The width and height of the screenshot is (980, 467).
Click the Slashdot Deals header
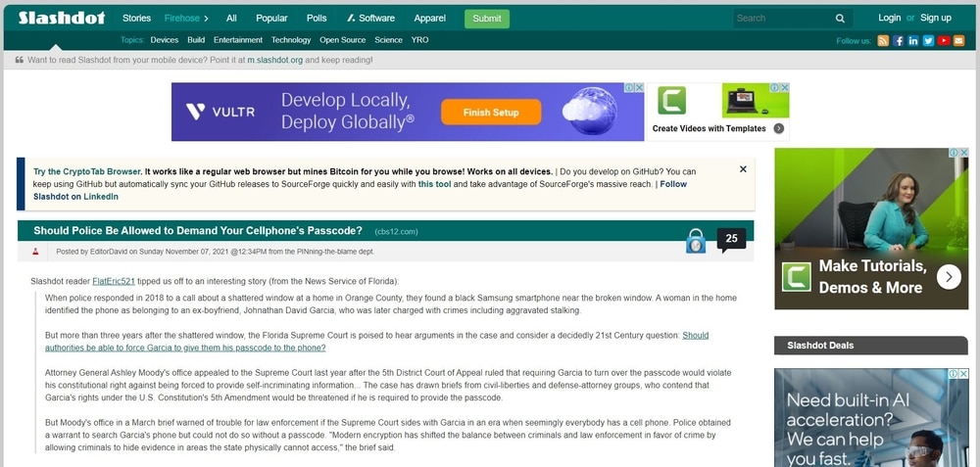[870, 346]
